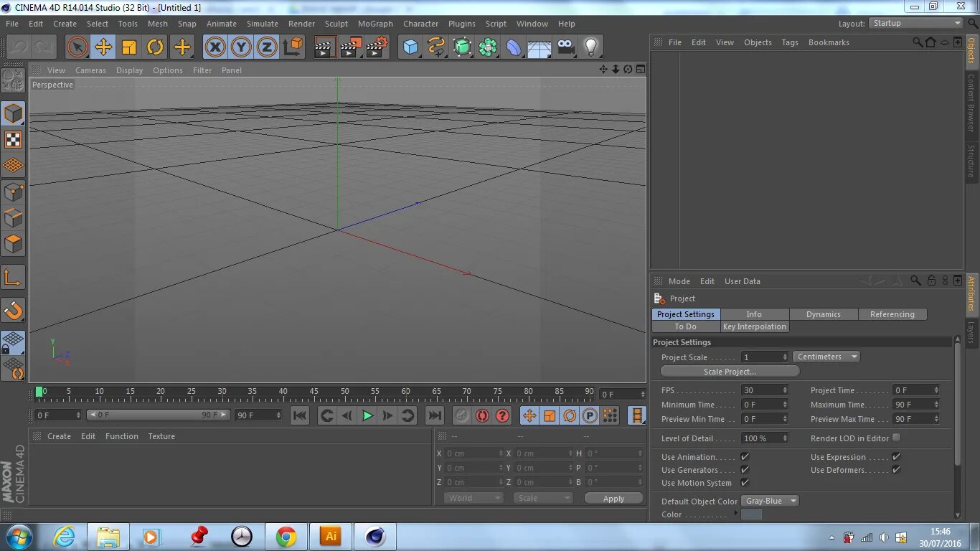Switch to Model mode
Screen dimensions: 980x551
[13, 113]
